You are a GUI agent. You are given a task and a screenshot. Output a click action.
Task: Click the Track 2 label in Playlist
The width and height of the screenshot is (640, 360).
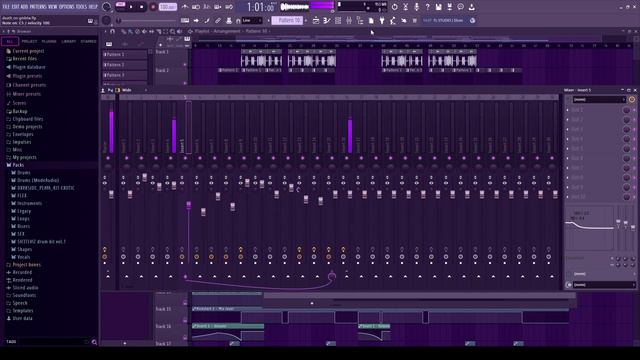click(162, 70)
